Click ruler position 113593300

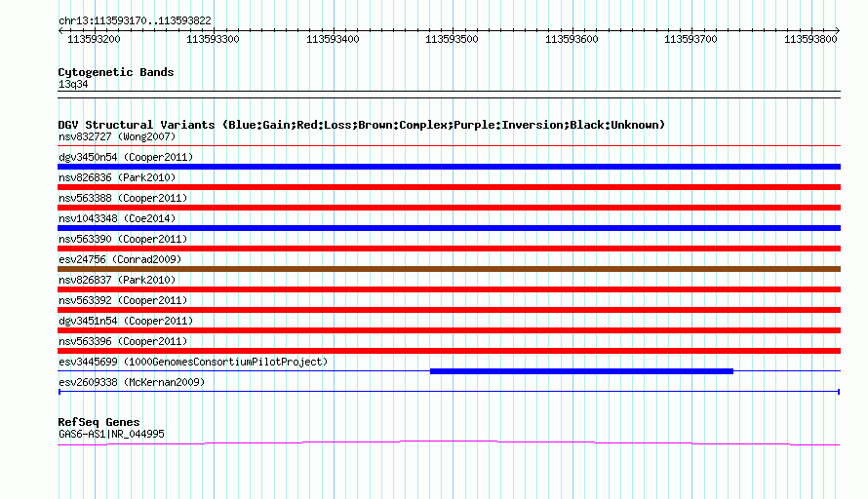click(x=213, y=39)
